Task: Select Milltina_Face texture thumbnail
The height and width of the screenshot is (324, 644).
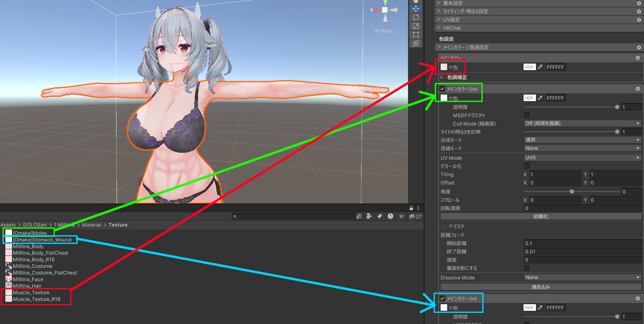Action: 9,279
